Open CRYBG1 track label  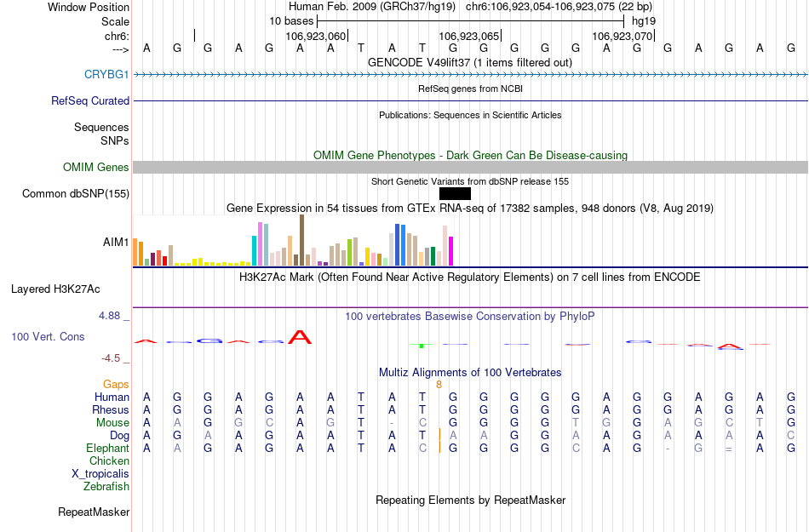pyautogui.click(x=106, y=75)
